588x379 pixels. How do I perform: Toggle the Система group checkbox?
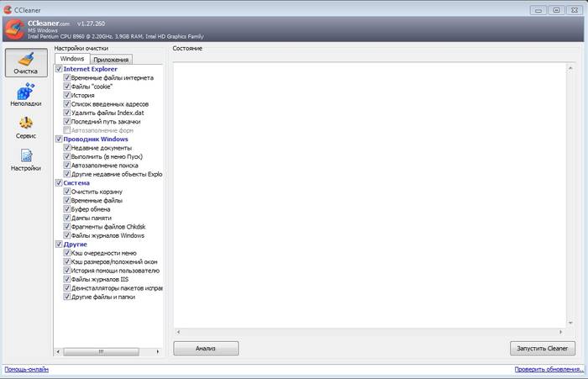click(59, 182)
